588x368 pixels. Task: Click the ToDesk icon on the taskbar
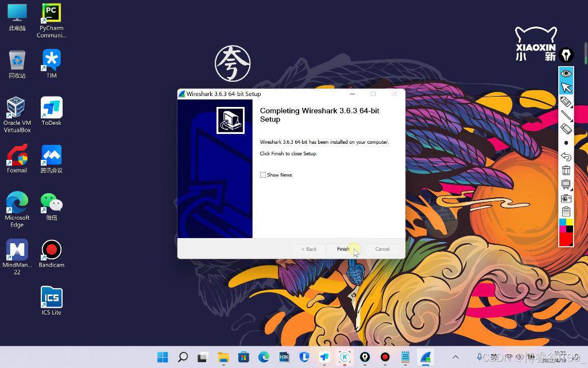tap(324, 357)
